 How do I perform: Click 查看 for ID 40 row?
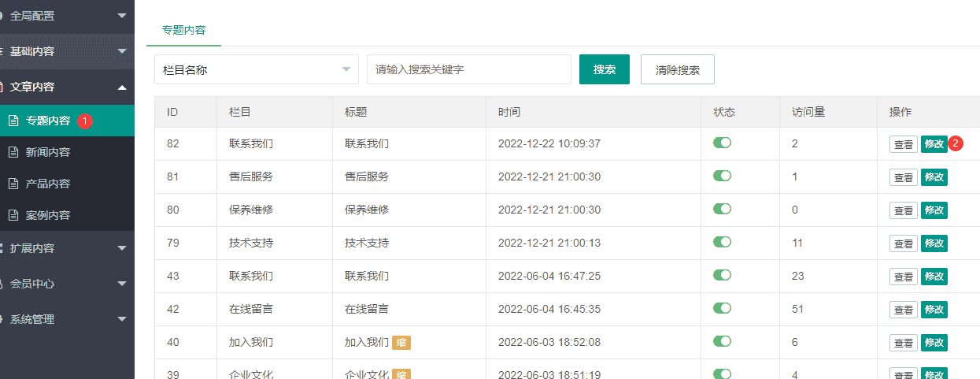pos(904,343)
